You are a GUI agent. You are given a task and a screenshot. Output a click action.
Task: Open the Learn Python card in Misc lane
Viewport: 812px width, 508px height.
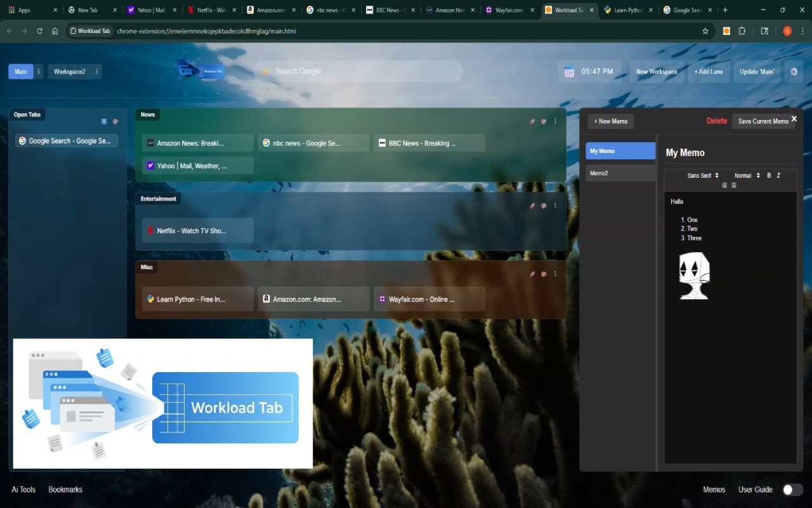[198, 299]
